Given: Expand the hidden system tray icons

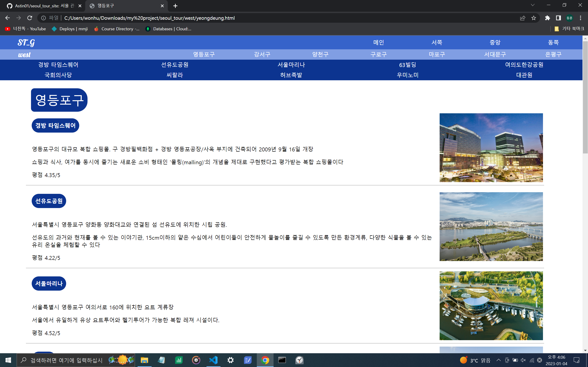Looking at the screenshot, I should tap(498, 360).
